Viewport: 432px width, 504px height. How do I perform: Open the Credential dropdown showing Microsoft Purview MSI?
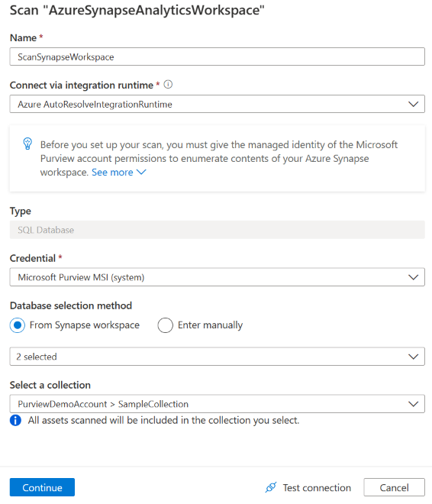217,277
